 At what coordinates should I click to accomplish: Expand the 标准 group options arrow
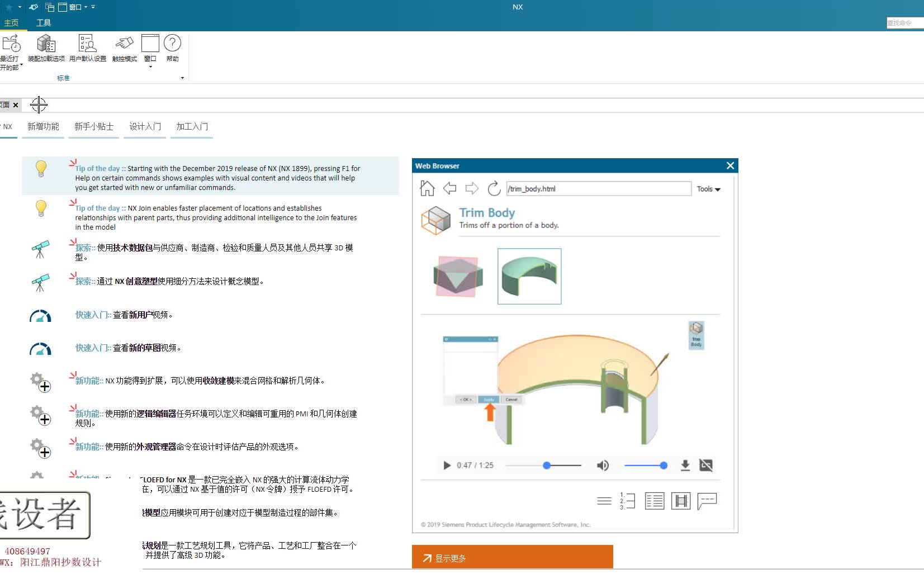click(x=182, y=78)
